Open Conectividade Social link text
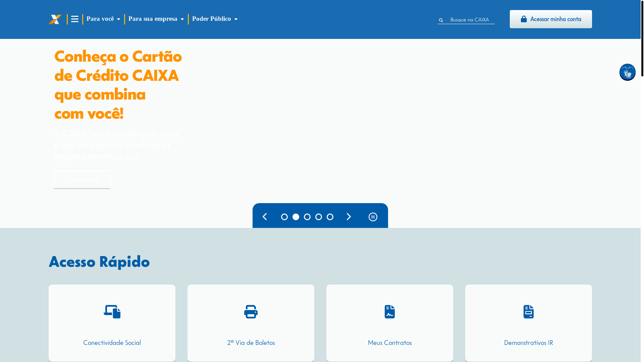The image size is (644, 362). coord(112,343)
